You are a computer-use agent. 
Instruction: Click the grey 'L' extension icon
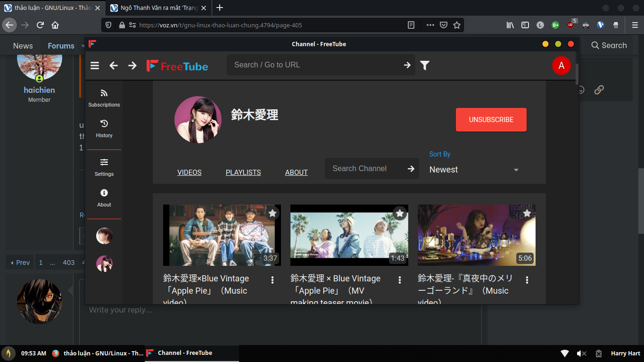tap(540, 25)
